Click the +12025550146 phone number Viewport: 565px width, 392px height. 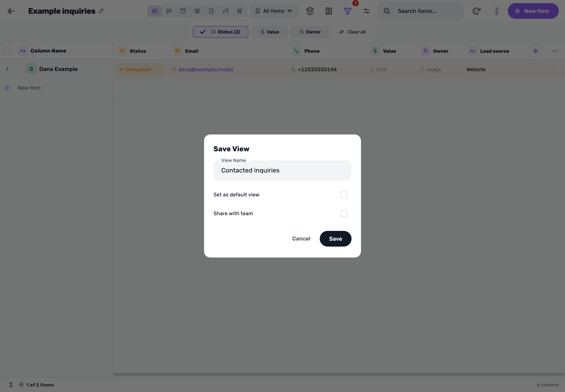coord(317,70)
